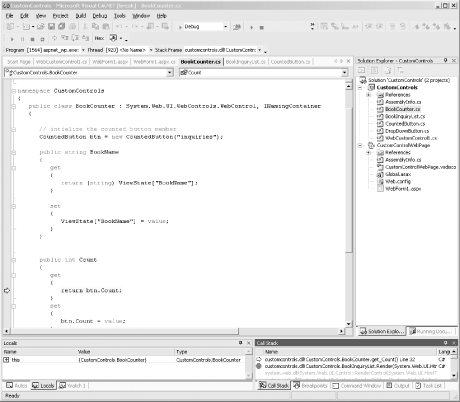Toggle auto-hide pin on Solution Explorer
460x402 pixels.
pyautogui.click(x=446, y=60)
